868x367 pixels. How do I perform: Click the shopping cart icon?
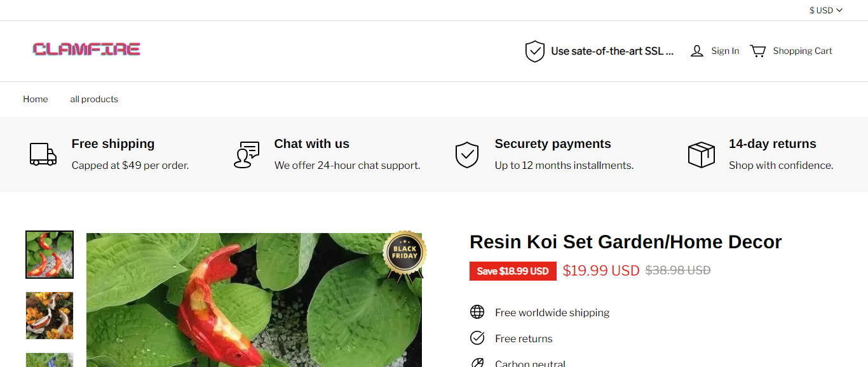757,51
